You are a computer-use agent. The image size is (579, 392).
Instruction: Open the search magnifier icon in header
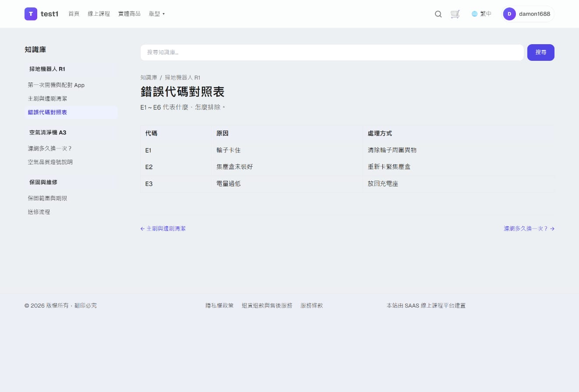pos(438,14)
